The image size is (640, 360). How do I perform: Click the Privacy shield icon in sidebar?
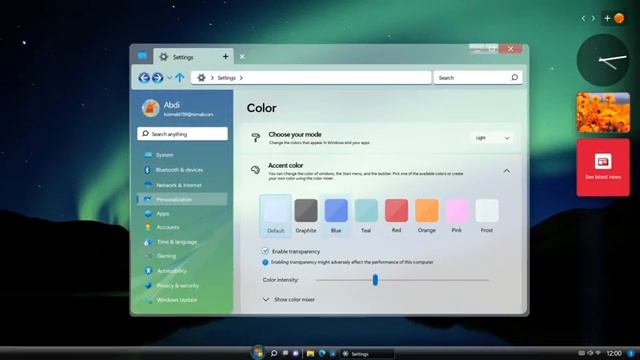tap(148, 285)
